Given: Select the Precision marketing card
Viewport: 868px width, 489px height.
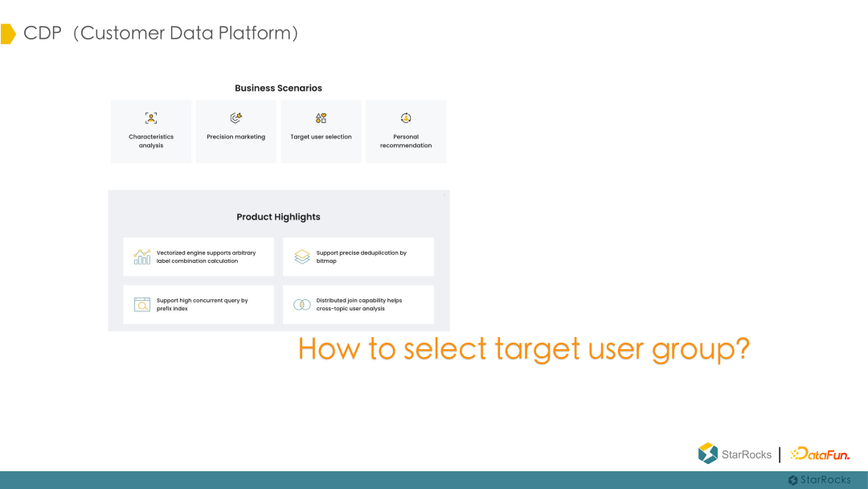Looking at the screenshot, I should [x=235, y=131].
